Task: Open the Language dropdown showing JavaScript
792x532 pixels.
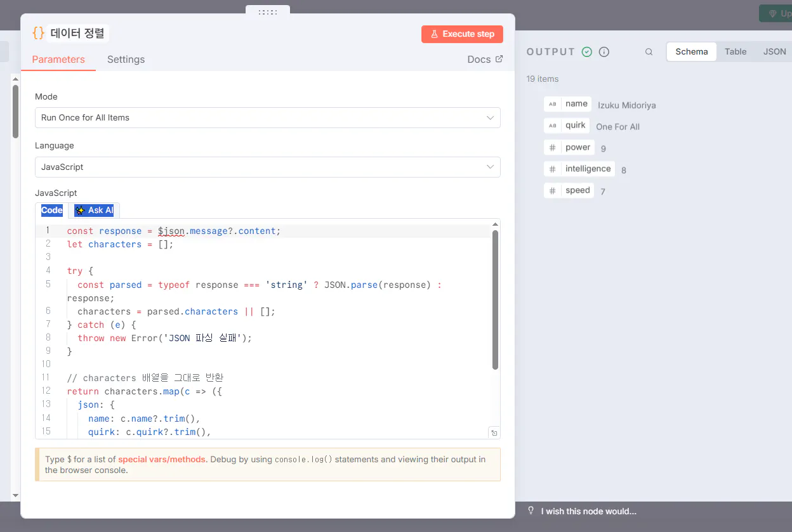Action: pyautogui.click(x=267, y=167)
